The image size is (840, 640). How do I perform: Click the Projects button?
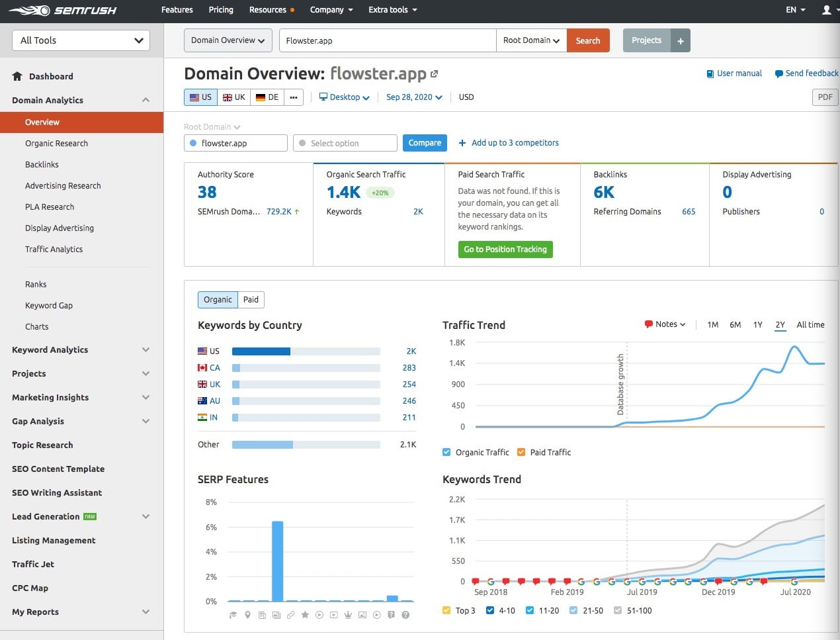(x=646, y=40)
